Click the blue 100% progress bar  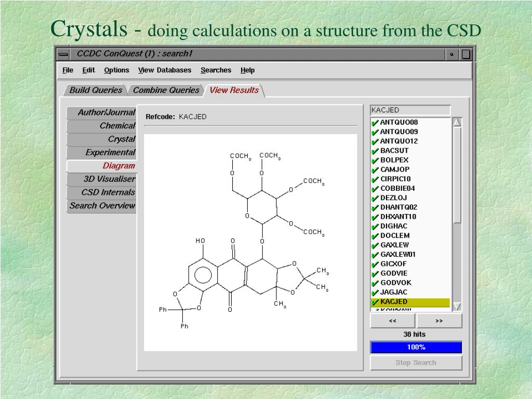pyautogui.click(x=416, y=347)
